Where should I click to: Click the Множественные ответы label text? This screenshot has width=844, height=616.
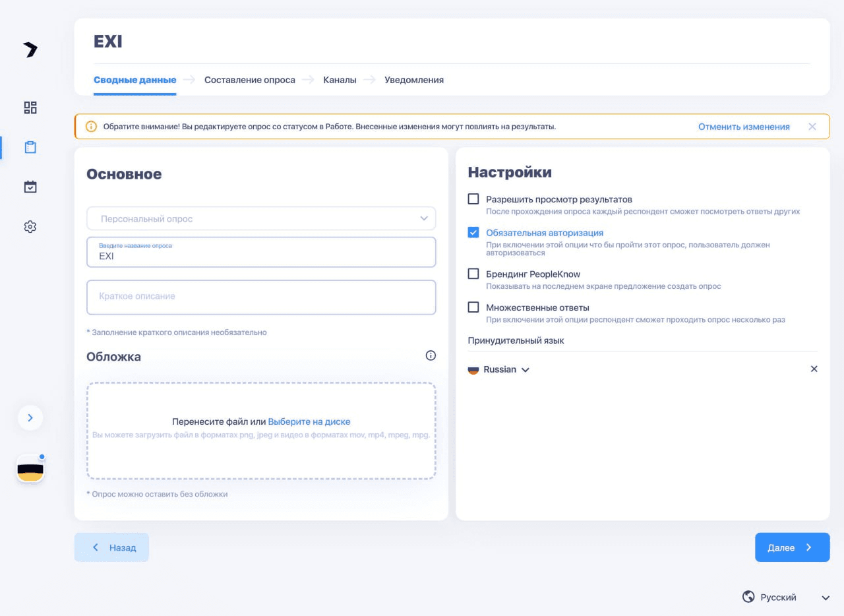[537, 307]
